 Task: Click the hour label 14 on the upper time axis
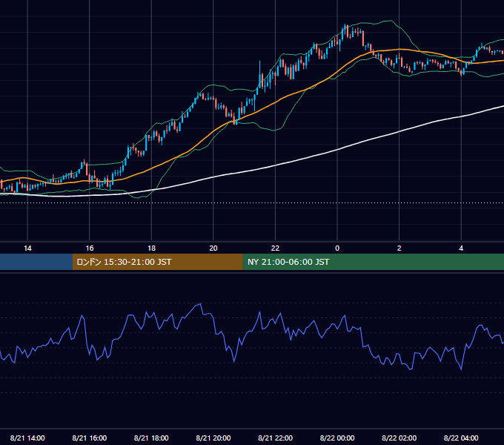27,248
